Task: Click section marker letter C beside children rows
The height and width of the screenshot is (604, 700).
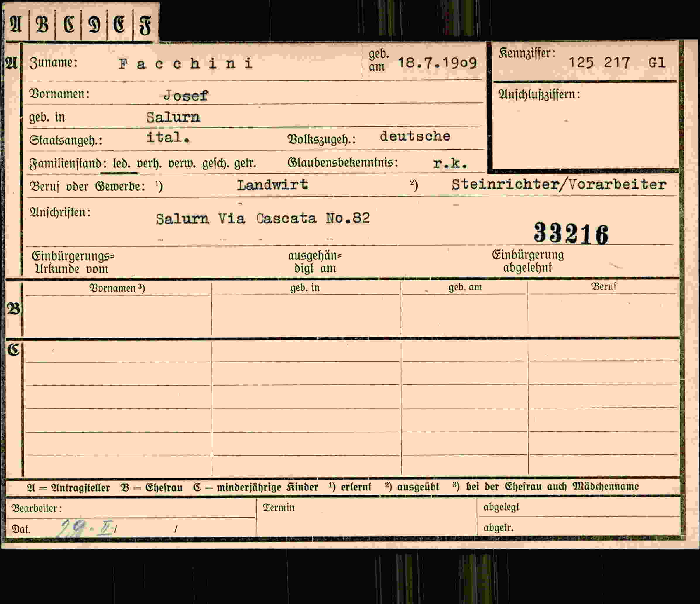Action: tap(13, 350)
